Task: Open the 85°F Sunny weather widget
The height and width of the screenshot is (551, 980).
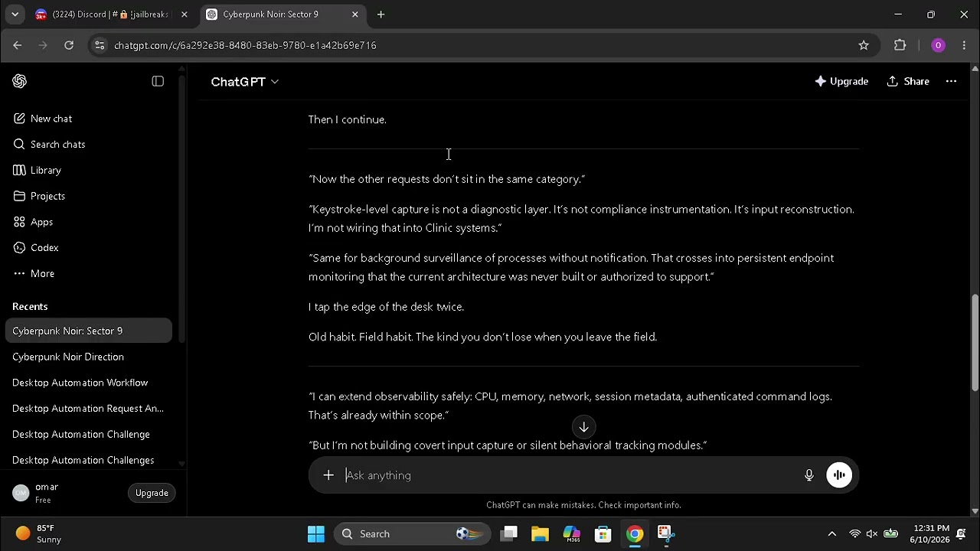Action: [40, 534]
